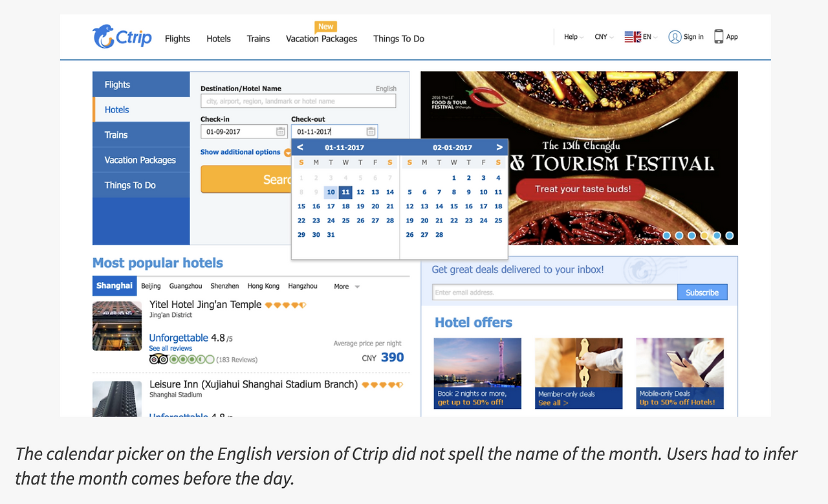Screen dimensions: 828x504
Task: Expand Show additional options
Action: 246,152
